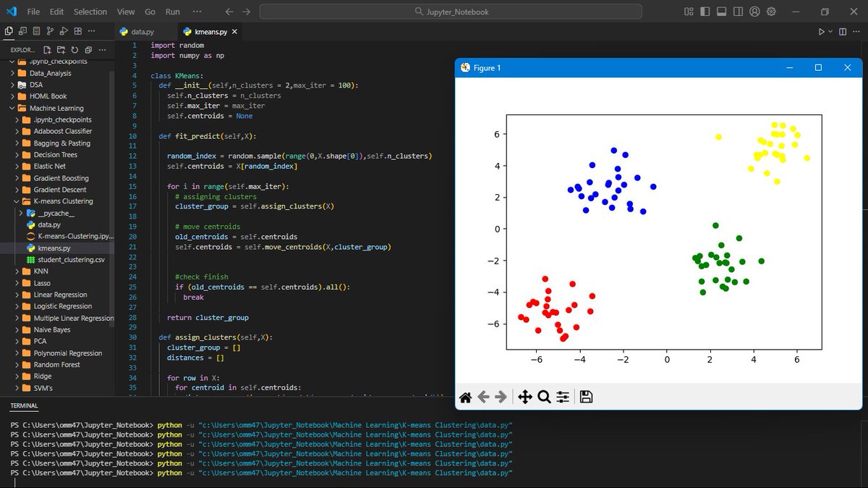Open the Run Python File dropdown arrow

830,31
